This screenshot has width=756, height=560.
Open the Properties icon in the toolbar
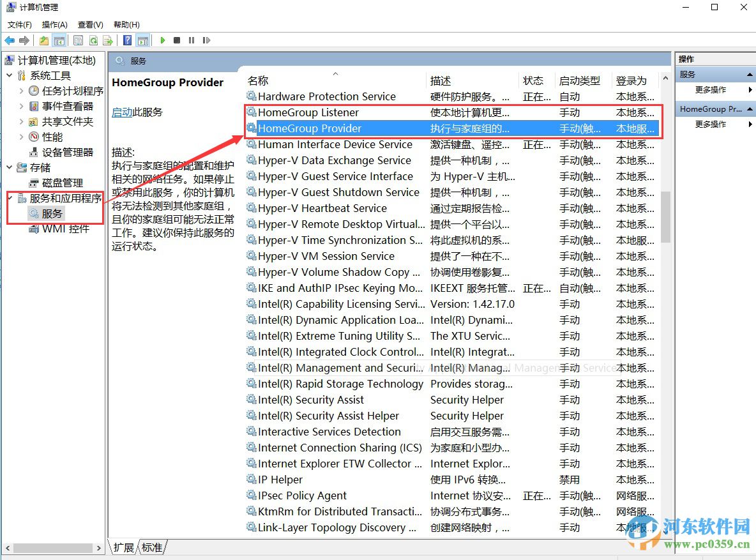coord(78,40)
